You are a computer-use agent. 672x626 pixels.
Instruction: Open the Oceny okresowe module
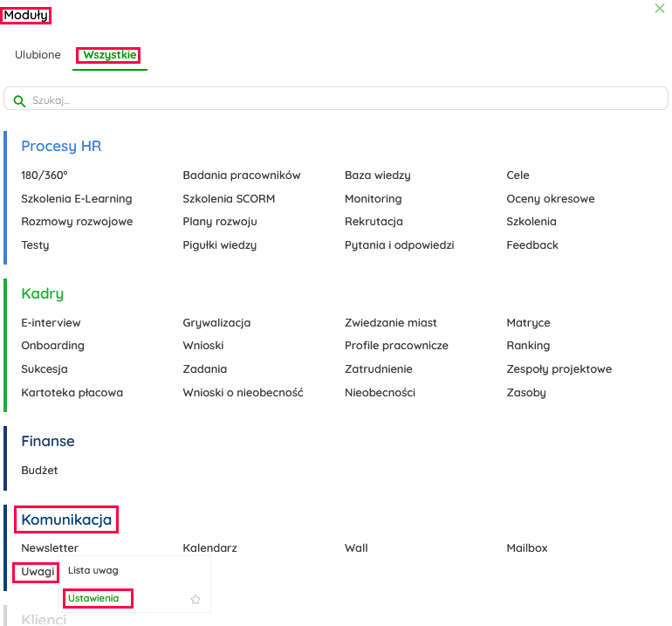pyautogui.click(x=550, y=199)
